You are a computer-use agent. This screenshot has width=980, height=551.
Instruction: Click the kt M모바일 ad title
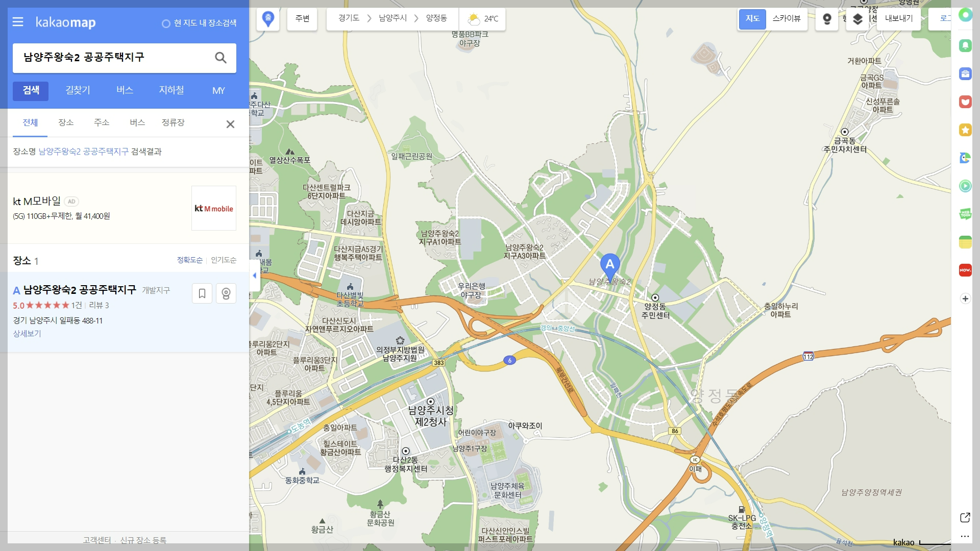(37, 202)
